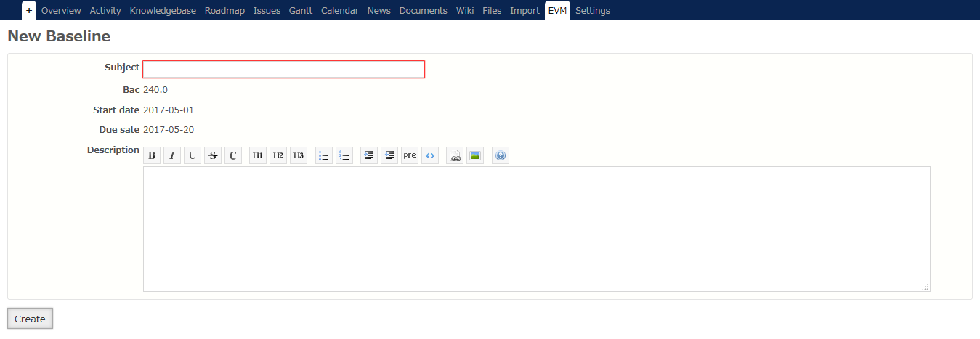Click the Description field label

tap(113, 150)
